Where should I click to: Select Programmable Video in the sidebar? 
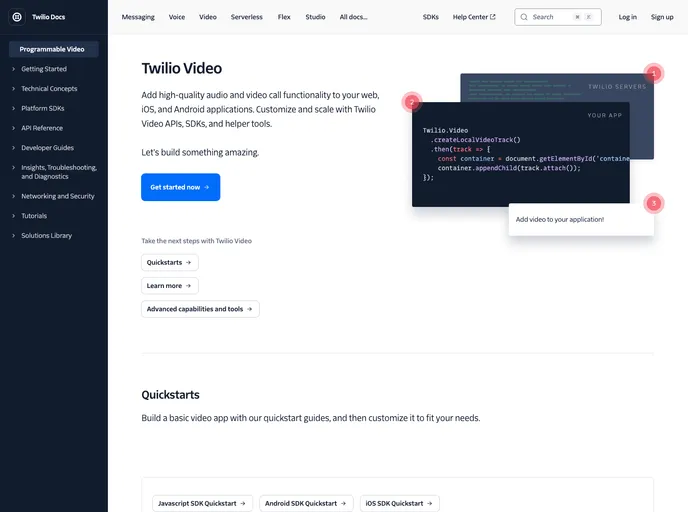tap(54, 49)
